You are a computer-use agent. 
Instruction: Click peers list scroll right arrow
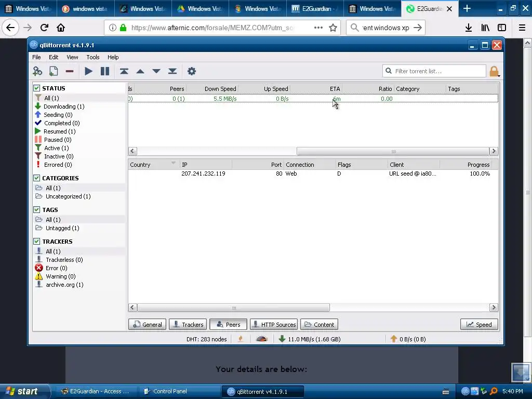tap(494, 308)
